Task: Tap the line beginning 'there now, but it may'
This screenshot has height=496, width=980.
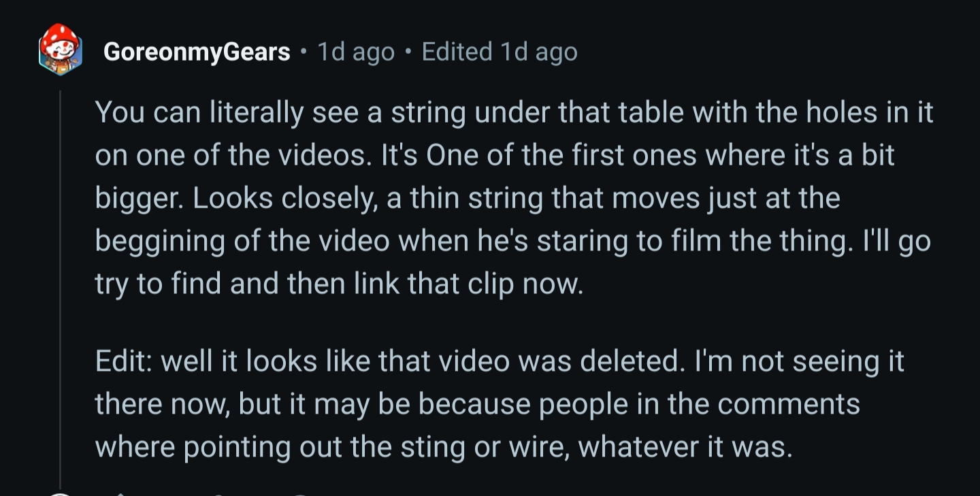Action: (477, 405)
